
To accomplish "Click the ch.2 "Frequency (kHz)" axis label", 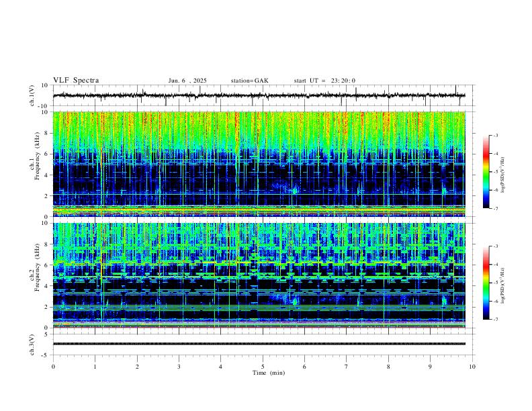I will [37, 267].
